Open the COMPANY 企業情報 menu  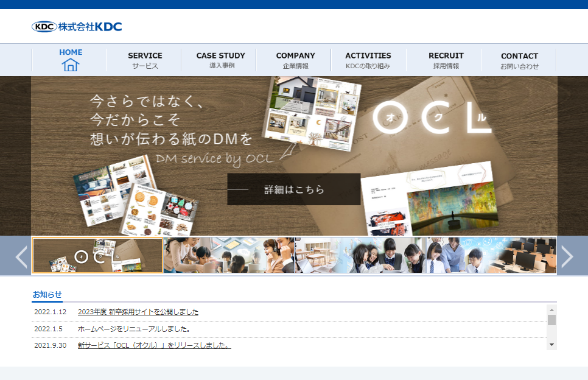[x=295, y=60]
